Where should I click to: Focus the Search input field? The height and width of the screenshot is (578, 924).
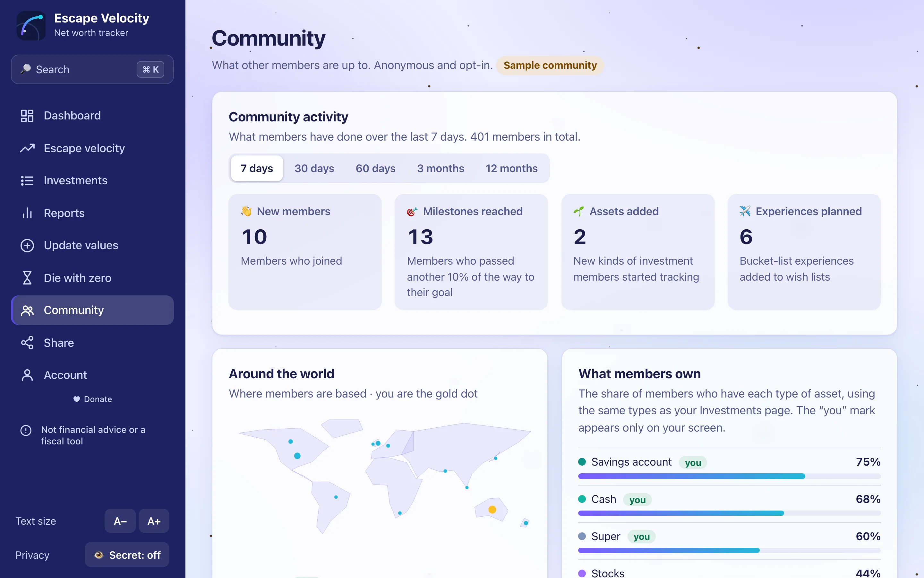[92, 69]
